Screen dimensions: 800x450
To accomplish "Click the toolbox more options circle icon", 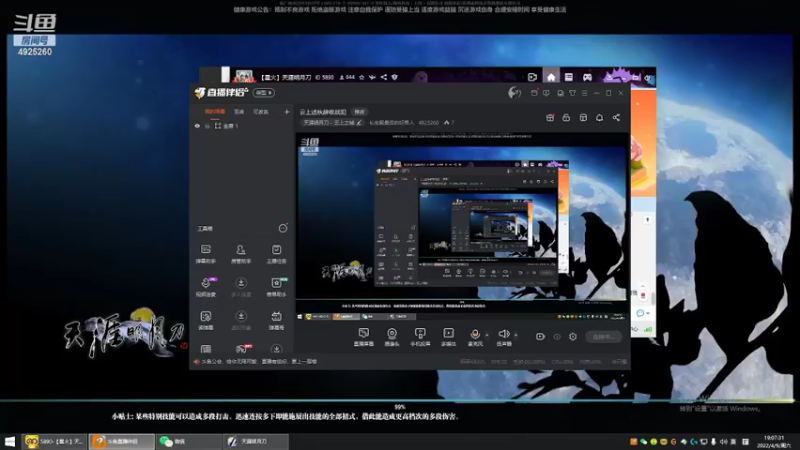I will pos(283,228).
